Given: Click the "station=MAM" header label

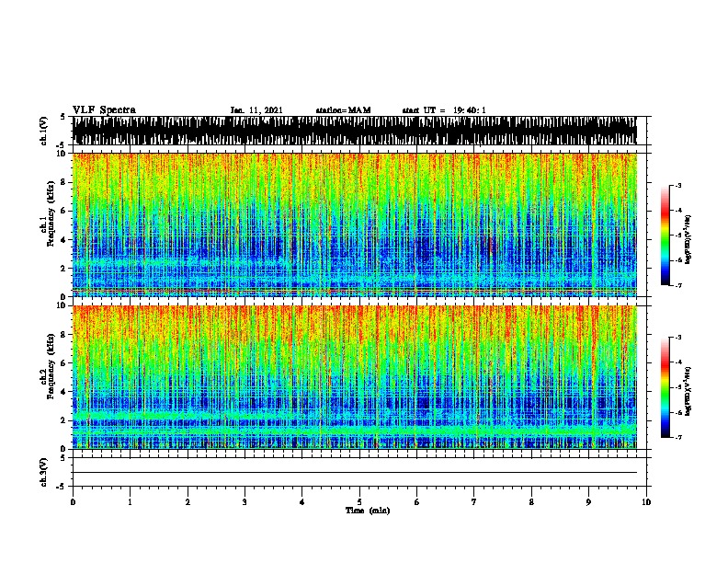Looking at the screenshot, I should coord(343,110).
